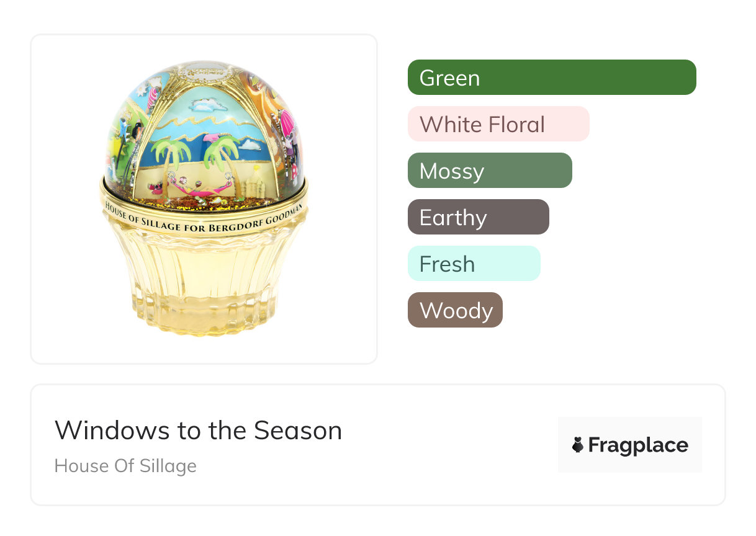756x536 pixels.
Task: Click the Mossy accord bar
Action: (489, 171)
